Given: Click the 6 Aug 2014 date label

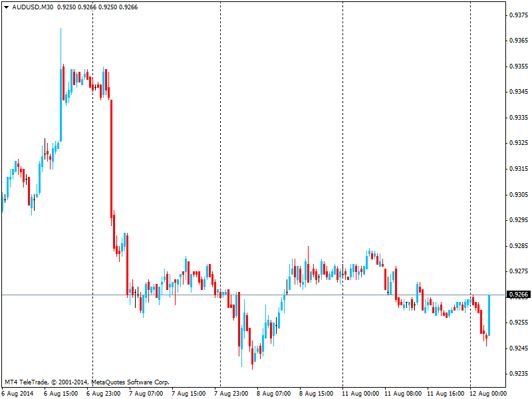Looking at the screenshot, I should pos(17,393).
